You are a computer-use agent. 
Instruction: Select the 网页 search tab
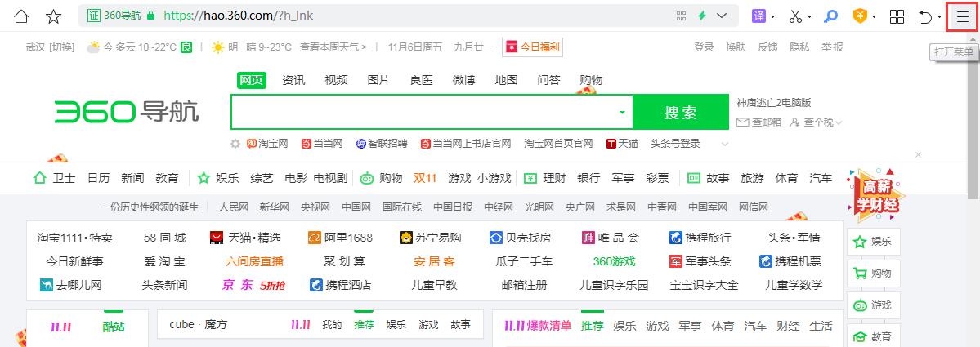251,80
